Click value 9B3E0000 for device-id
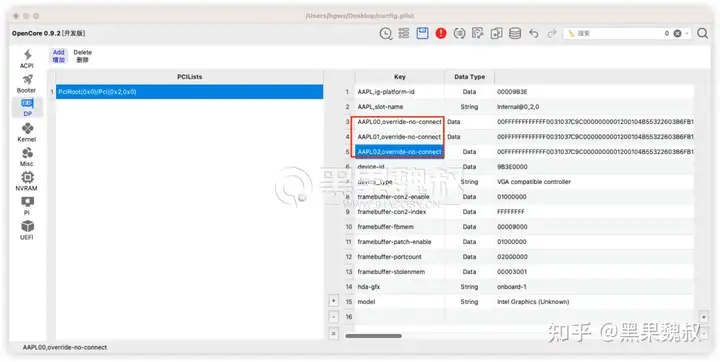 512,167
